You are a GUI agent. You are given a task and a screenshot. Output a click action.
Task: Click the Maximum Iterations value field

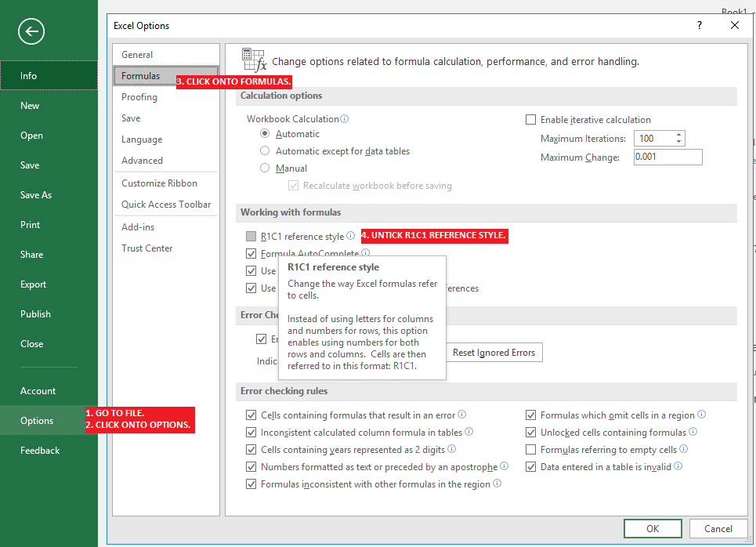pyautogui.click(x=654, y=139)
